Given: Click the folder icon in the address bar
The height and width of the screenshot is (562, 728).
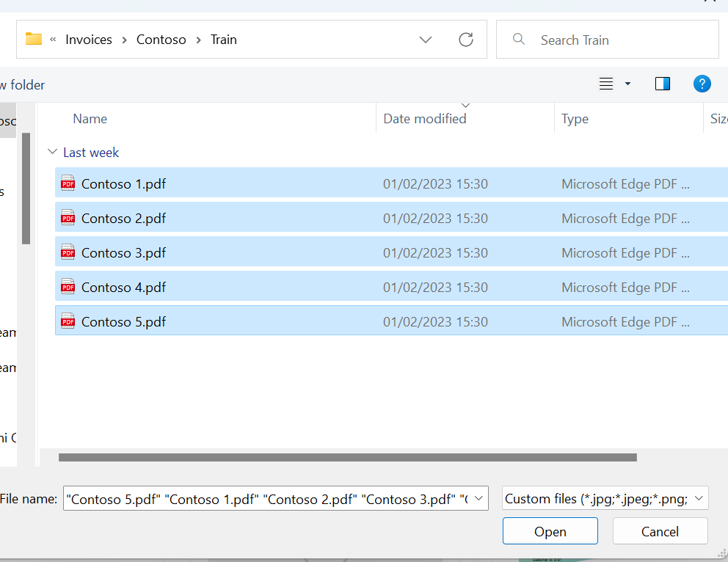Looking at the screenshot, I should [34, 39].
